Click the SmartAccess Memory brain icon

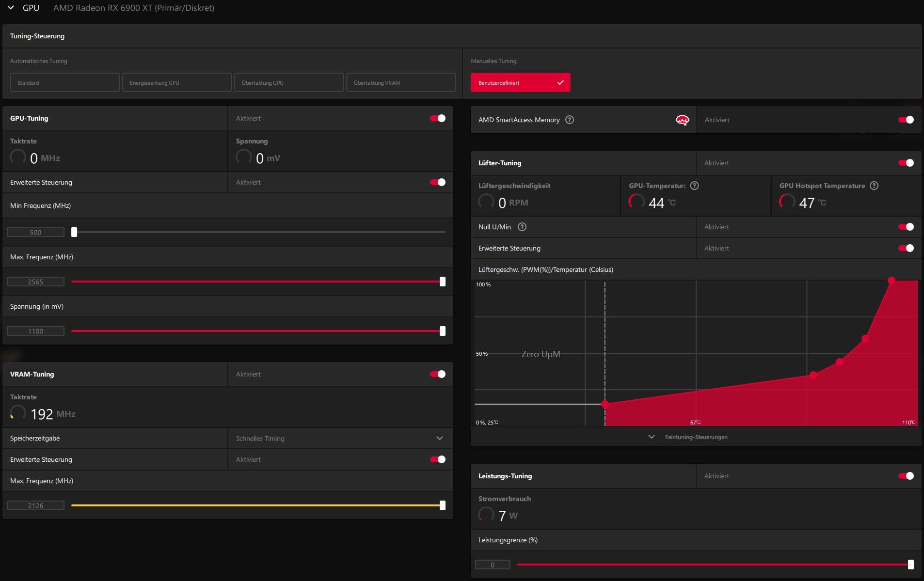682,120
